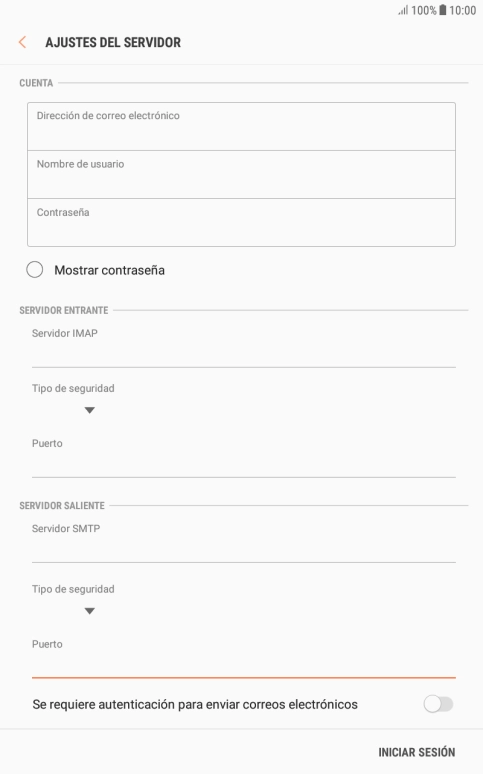Viewport: 483px width, 774px height.
Task: Open outgoing server Tipo de seguridad dropdown
Action: [89, 611]
